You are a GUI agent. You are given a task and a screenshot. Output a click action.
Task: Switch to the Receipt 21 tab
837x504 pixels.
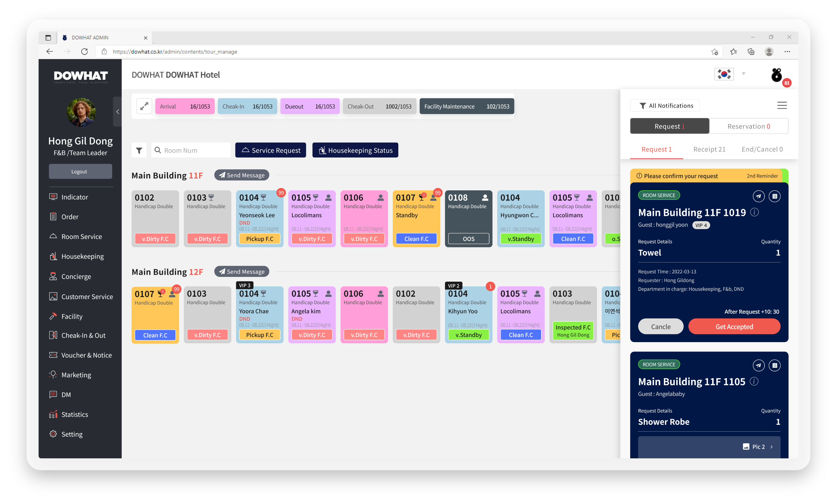pyautogui.click(x=709, y=149)
